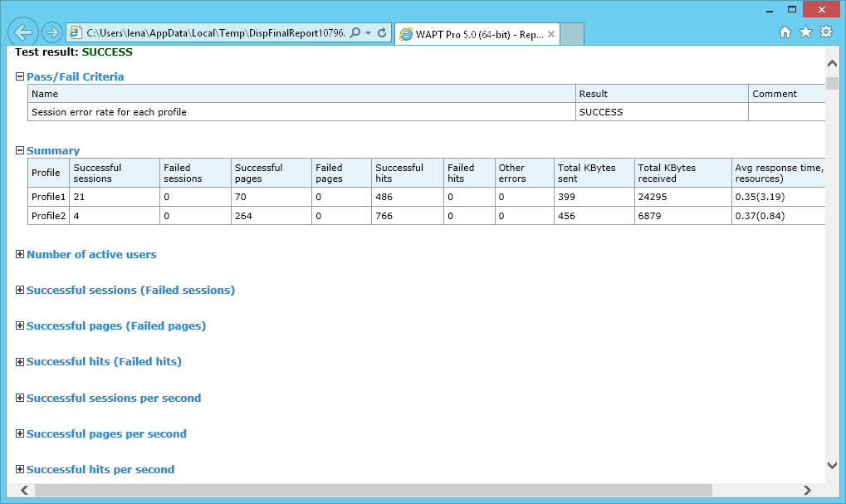Click the search magnifier in the address bar
Image resolution: width=846 pixels, height=504 pixels.
355,33
